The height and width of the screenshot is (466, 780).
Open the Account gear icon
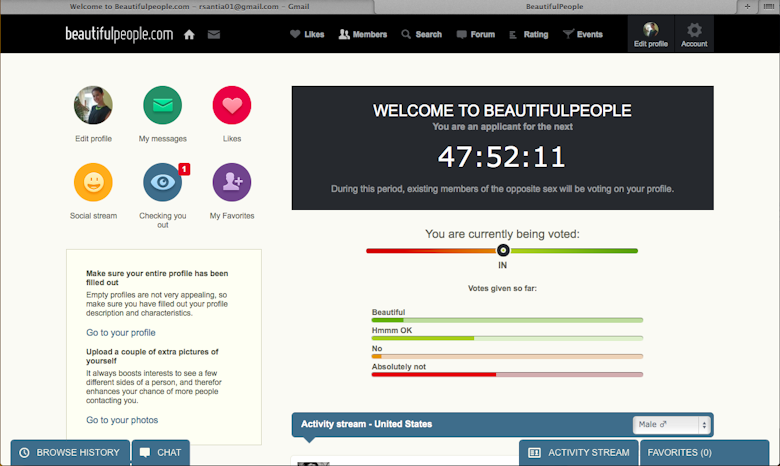click(694, 33)
